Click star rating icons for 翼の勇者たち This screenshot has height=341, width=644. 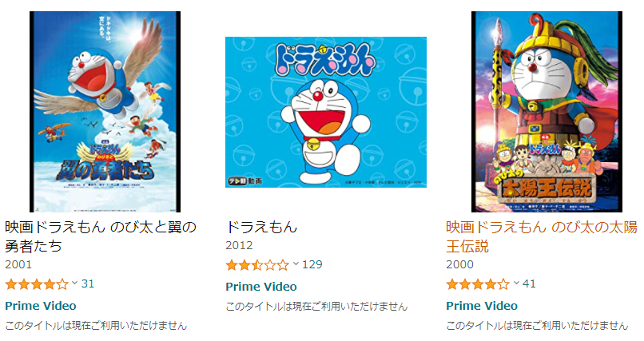coord(37,284)
